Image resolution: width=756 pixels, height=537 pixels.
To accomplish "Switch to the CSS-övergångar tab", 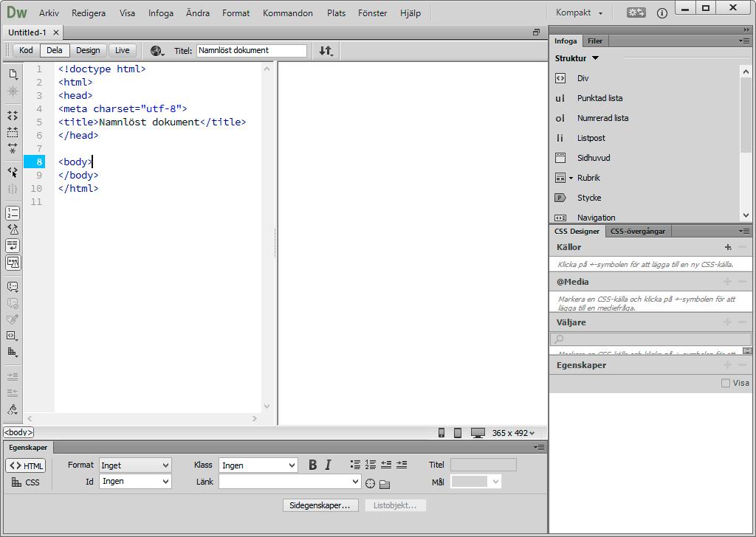I will pyautogui.click(x=637, y=231).
